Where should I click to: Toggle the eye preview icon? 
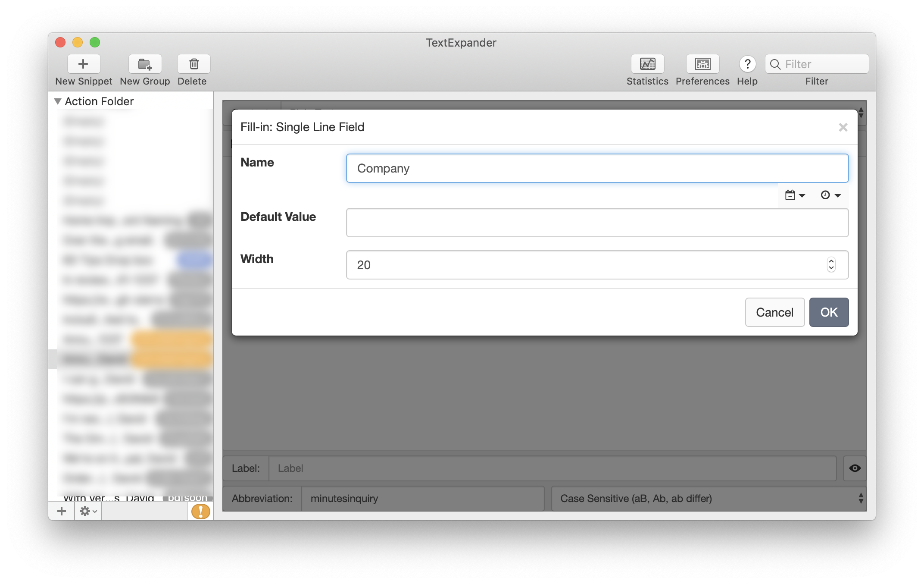coord(855,468)
